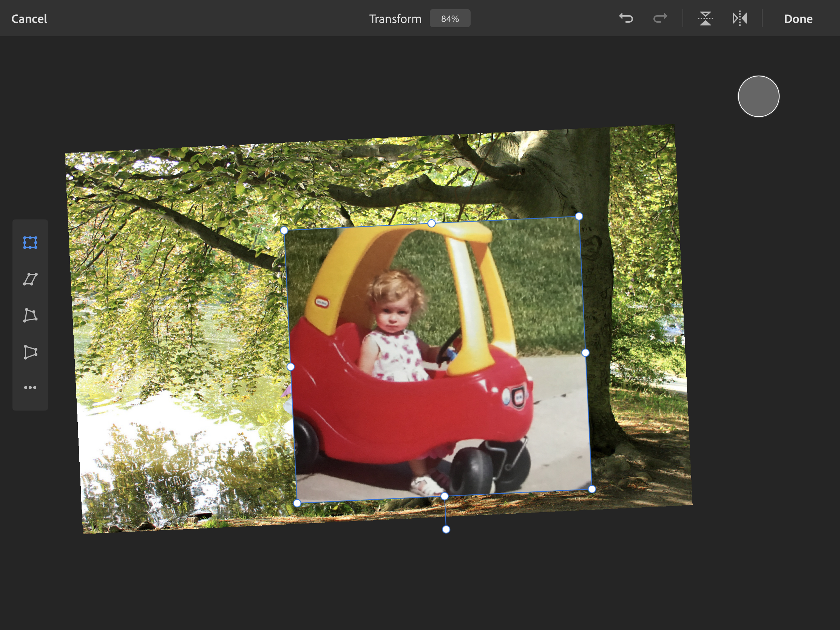840x630 pixels.
Task: Click the toy car photo layer
Action: click(x=438, y=360)
